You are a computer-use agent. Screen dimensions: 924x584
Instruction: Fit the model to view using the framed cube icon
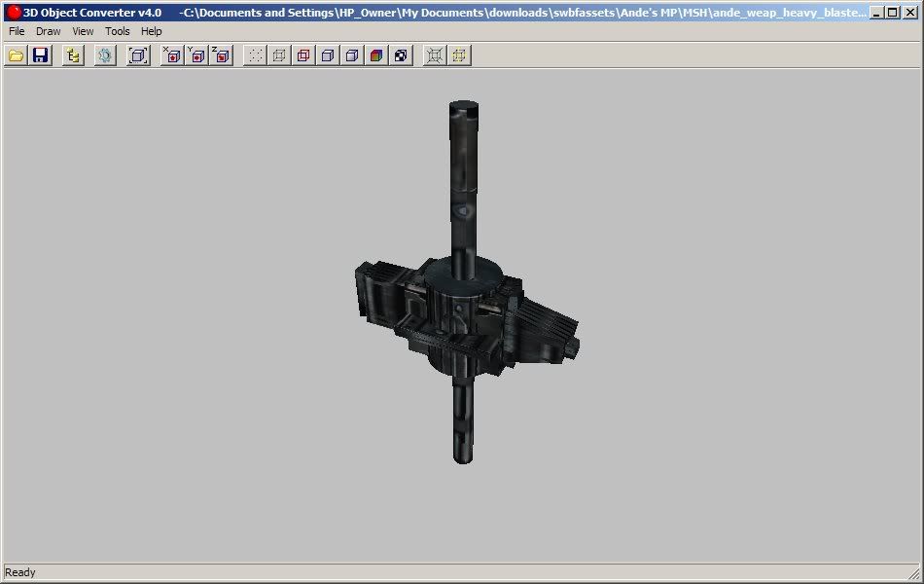pos(138,55)
